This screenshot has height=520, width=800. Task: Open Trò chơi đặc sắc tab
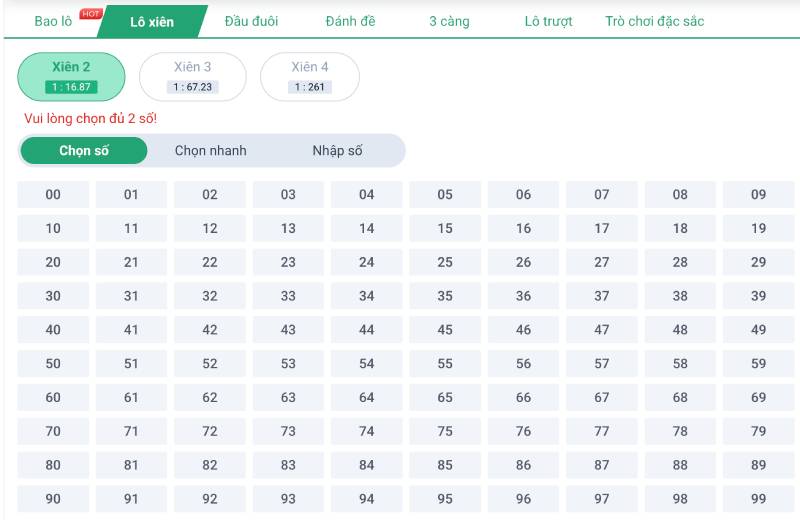coord(654,21)
